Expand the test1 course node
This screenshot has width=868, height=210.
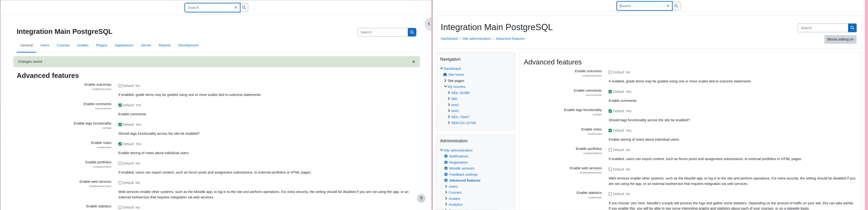coord(449,111)
